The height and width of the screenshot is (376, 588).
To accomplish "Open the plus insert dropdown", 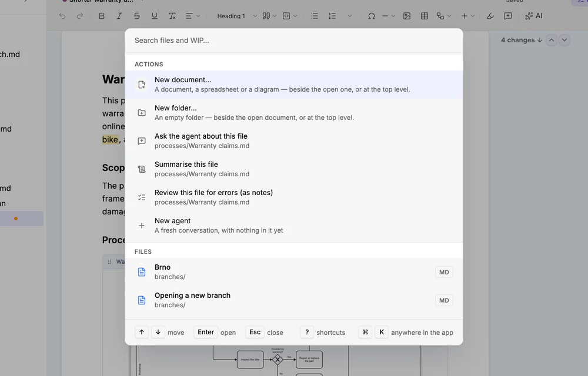I will [x=468, y=16].
